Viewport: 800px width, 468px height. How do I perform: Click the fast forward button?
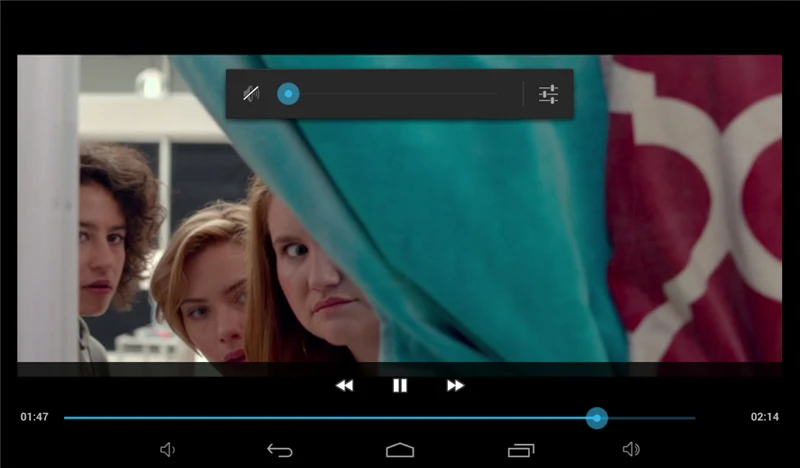click(455, 386)
